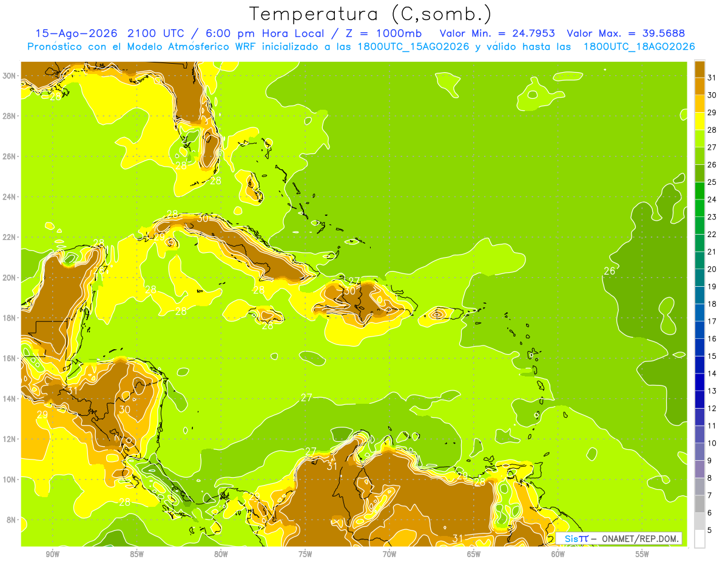This screenshot has height=562, width=728.
Task: Click the yellow legend swatch between 28 and 29
Action: coord(699,121)
